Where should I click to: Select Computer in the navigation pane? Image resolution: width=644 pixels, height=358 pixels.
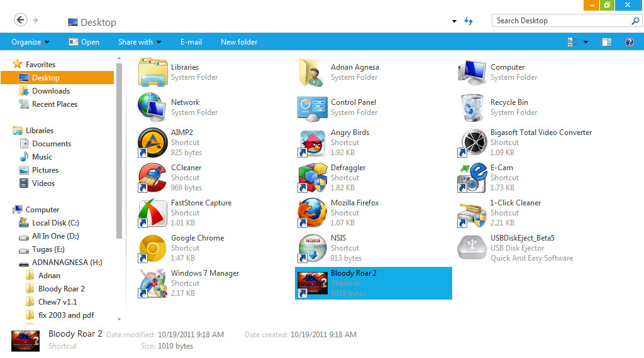[36, 210]
